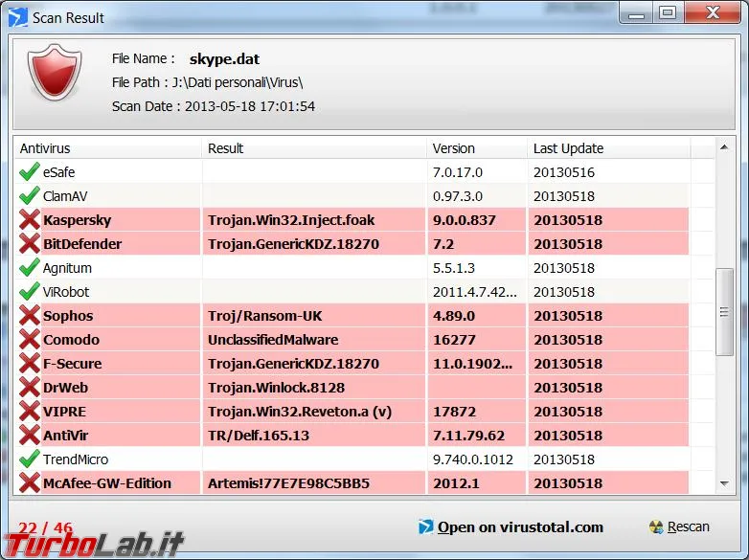Click result Troj/Ransom-UK
The width and height of the screenshot is (749, 560).
pyautogui.click(x=265, y=316)
